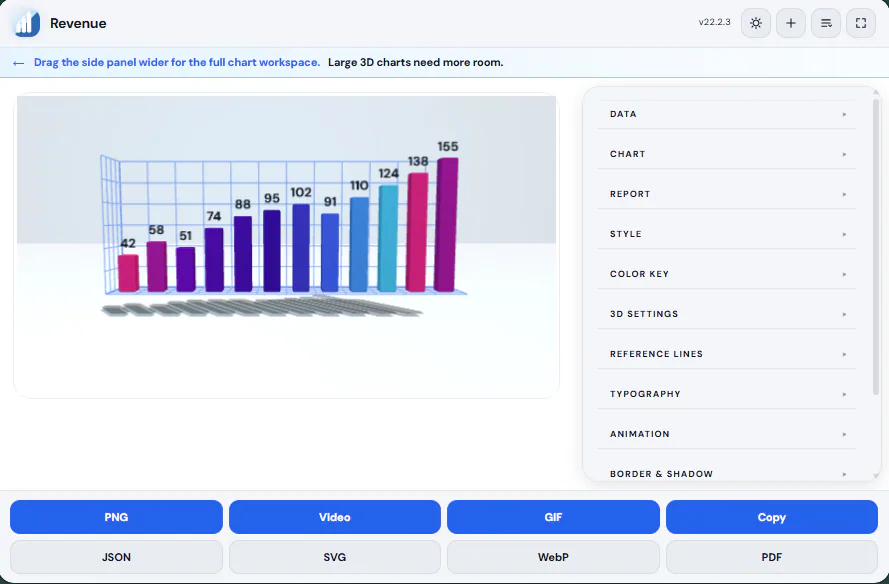Open the list menu icon in header

pyautogui.click(x=826, y=23)
